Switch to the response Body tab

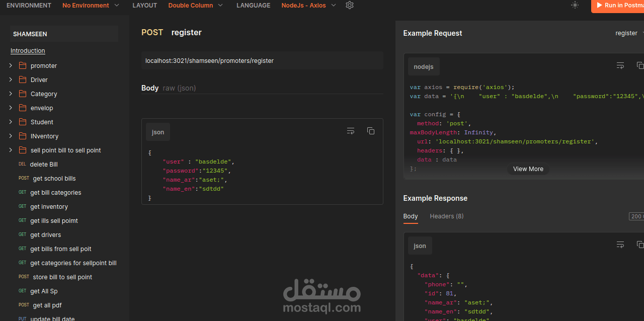click(411, 216)
